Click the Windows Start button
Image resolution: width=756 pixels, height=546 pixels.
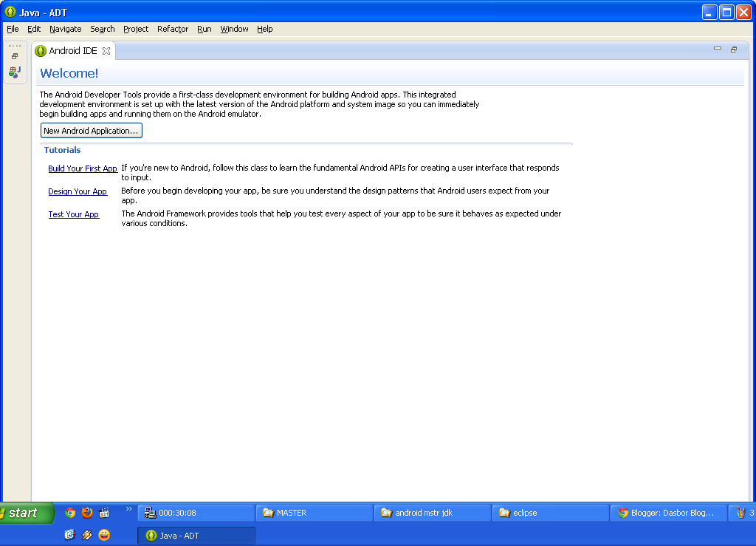27,513
